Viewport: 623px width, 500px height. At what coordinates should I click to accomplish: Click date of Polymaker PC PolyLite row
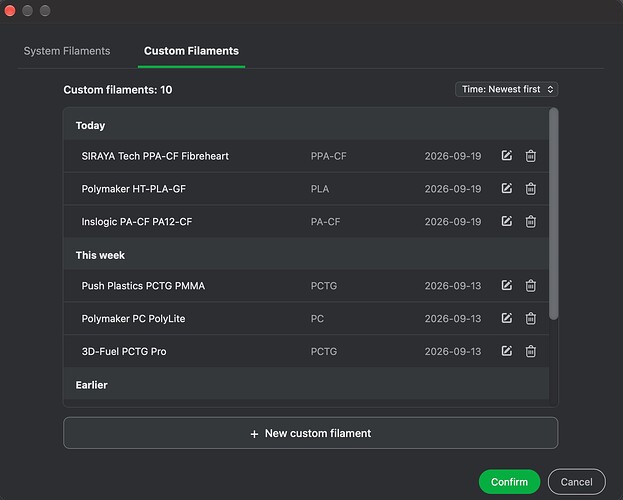click(x=453, y=319)
